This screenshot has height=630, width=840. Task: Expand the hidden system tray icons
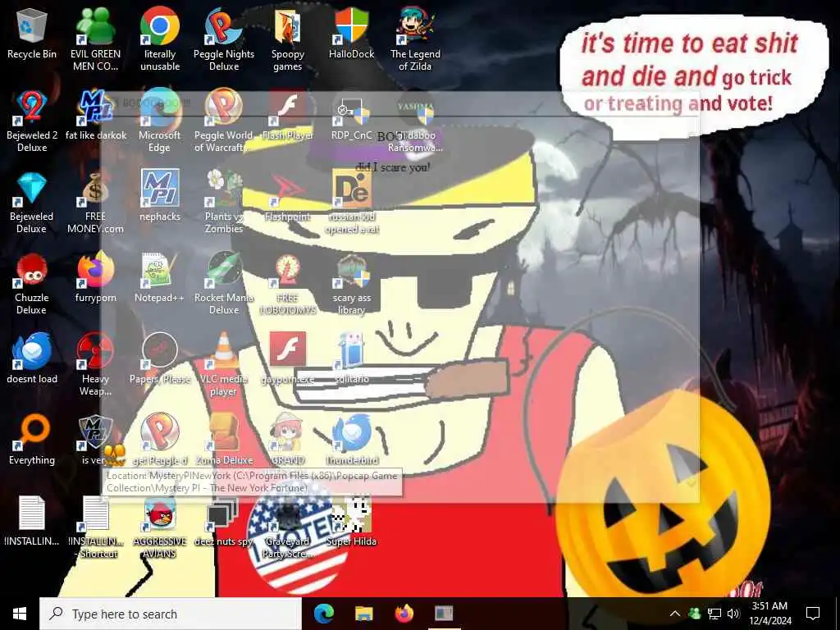[x=675, y=614]
